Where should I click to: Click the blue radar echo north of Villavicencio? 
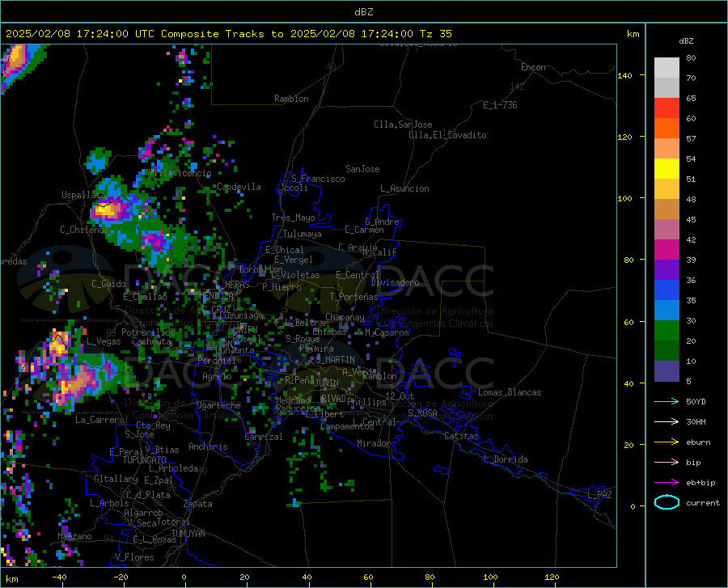pos(98,161)
